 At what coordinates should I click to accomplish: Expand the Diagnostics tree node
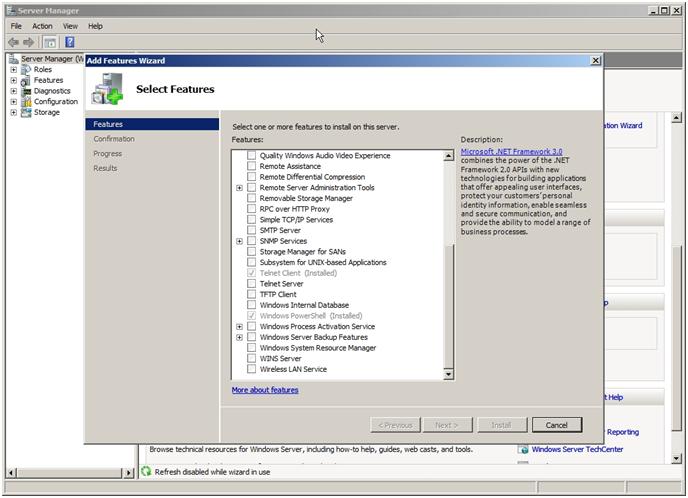click(x=14, y=91)
